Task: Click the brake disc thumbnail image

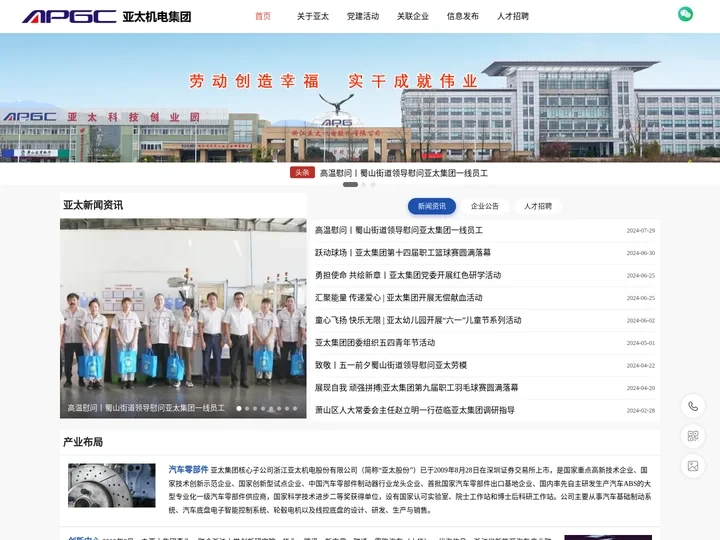Action: (x=112, y=485)
